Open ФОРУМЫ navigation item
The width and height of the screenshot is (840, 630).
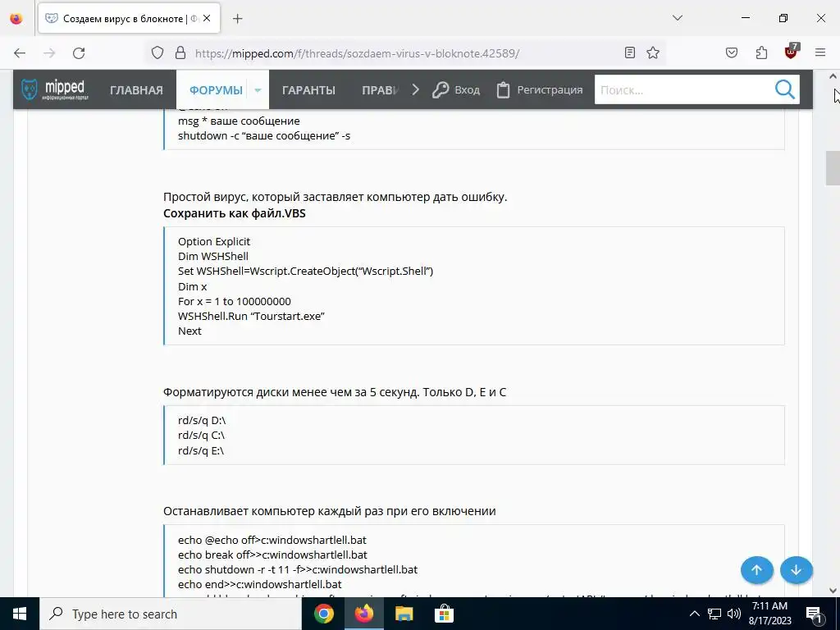216,90
